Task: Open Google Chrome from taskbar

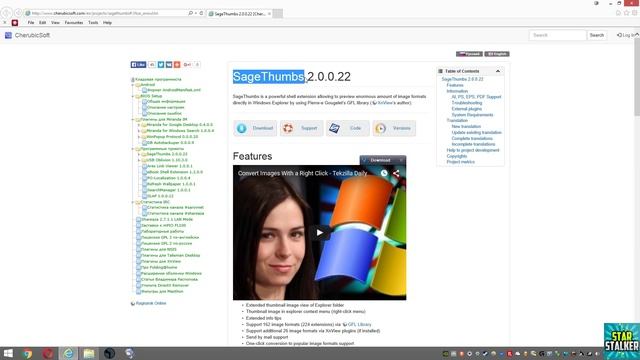Action: pos(27,353)
